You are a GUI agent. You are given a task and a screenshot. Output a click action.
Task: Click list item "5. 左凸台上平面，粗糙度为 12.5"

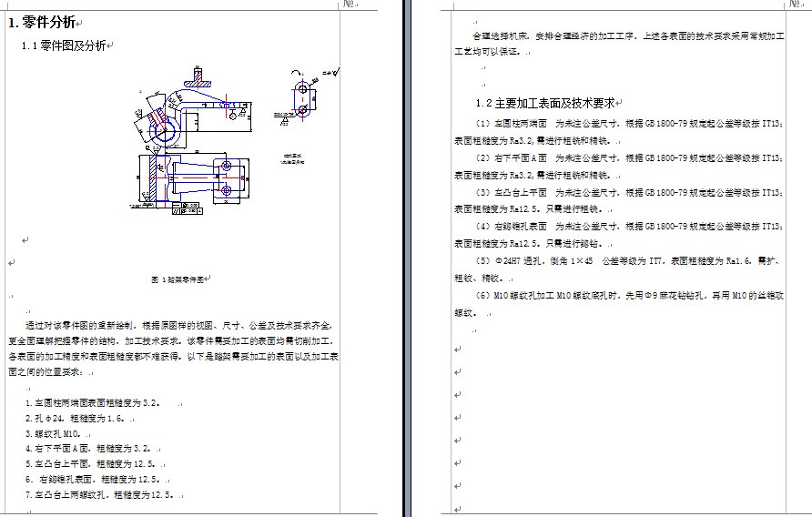(x=91, y=464)
